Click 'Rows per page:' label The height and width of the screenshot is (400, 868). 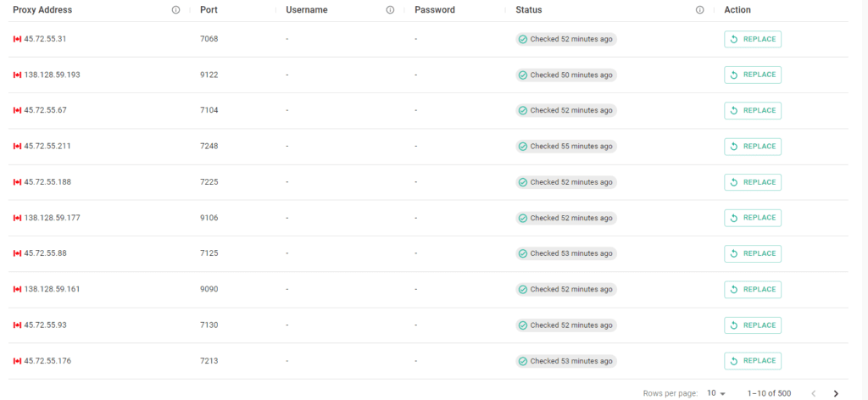(670, 393)
